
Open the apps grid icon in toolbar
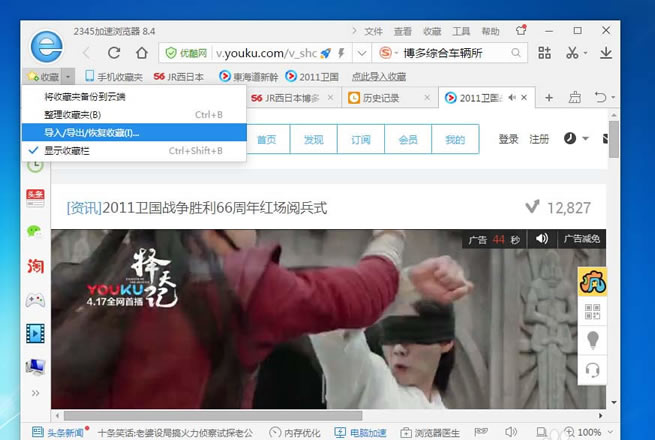pos(544,53)
